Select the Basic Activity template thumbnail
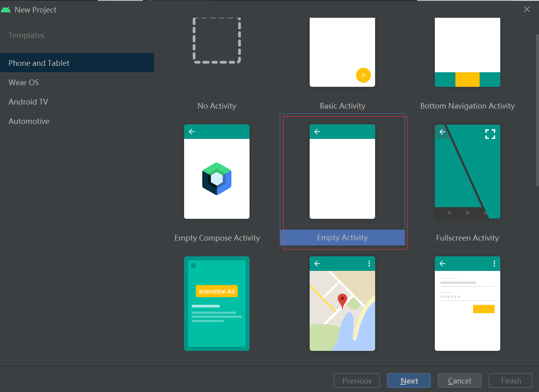 point(342,52)
